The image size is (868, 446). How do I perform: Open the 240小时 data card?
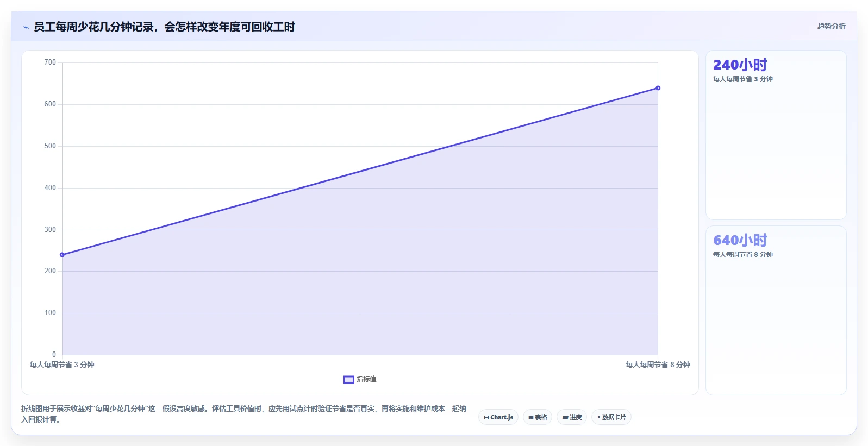776,135
